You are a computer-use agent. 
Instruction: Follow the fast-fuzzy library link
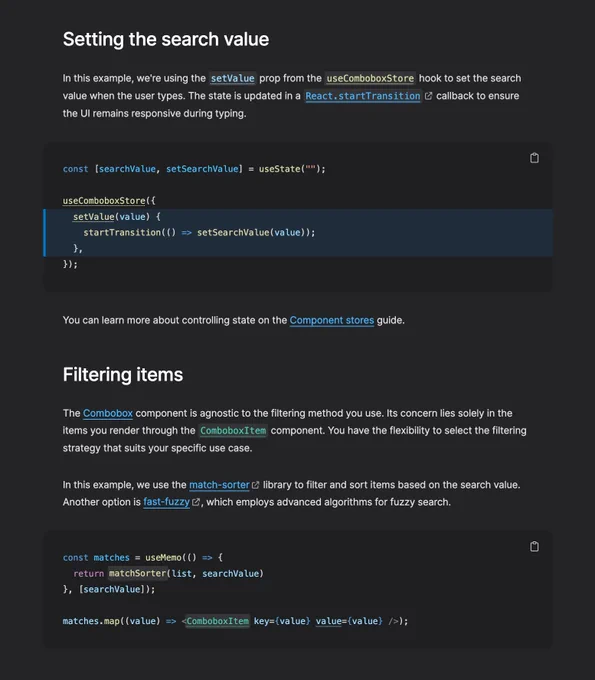click(167, 502)
